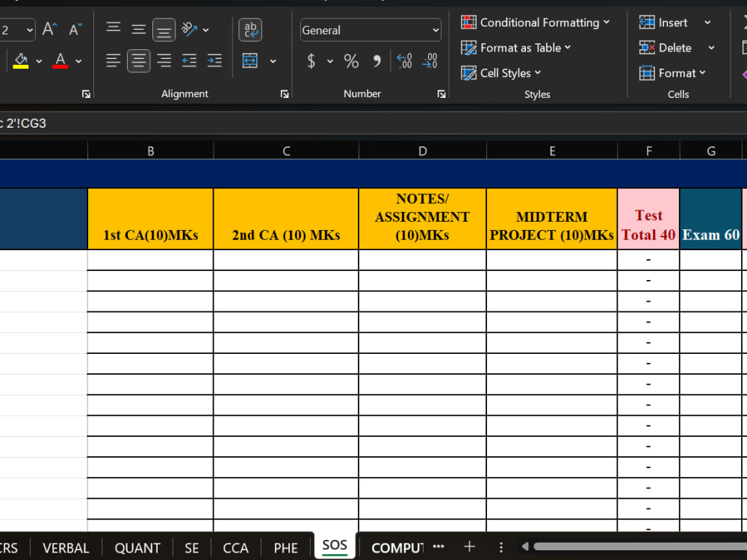This screenshot has width=747, height=560.
Task: Apply accounting dollar format
Action: point(311,61)
